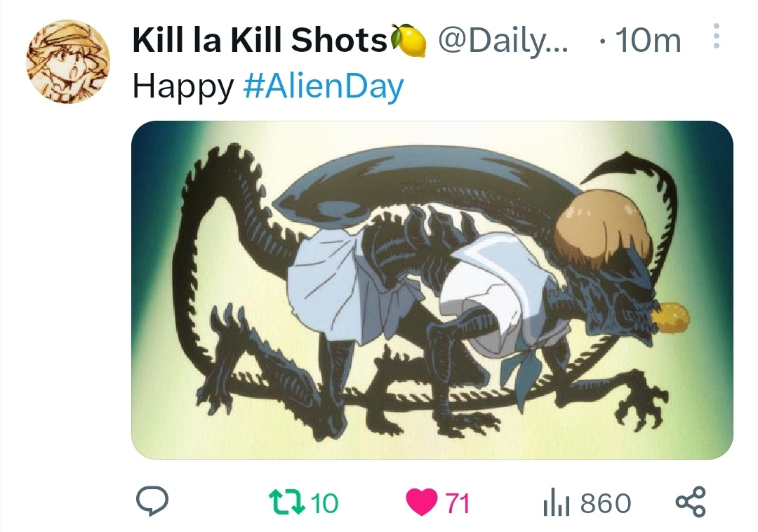Image resolution: width=758 pixels, height=532 pixels.
Task: Open the #AlienDay hashtag link
Action: (x=324, y=86)
